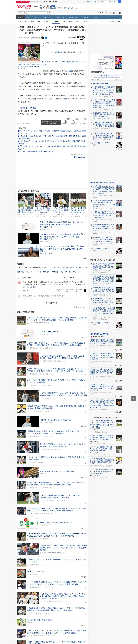138x644 pixels.
Task: Open the MLBトップ link
Action: point(57,267)
